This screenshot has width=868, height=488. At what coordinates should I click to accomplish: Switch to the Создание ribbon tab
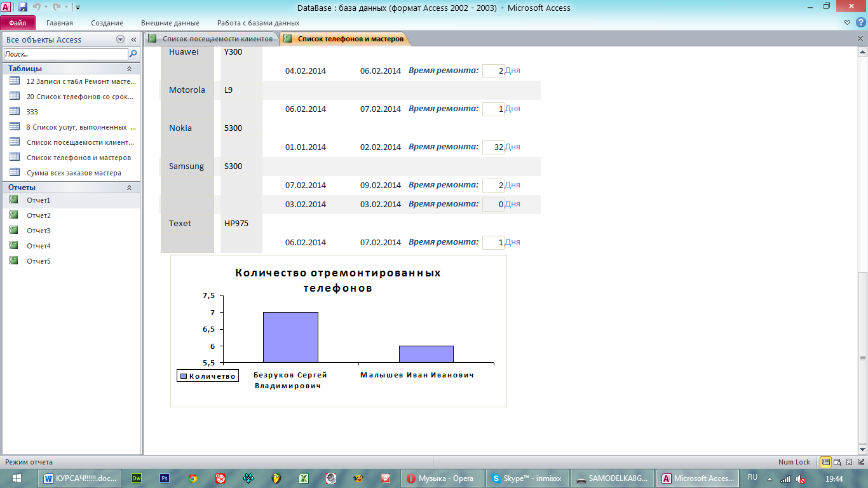point(107,23)
